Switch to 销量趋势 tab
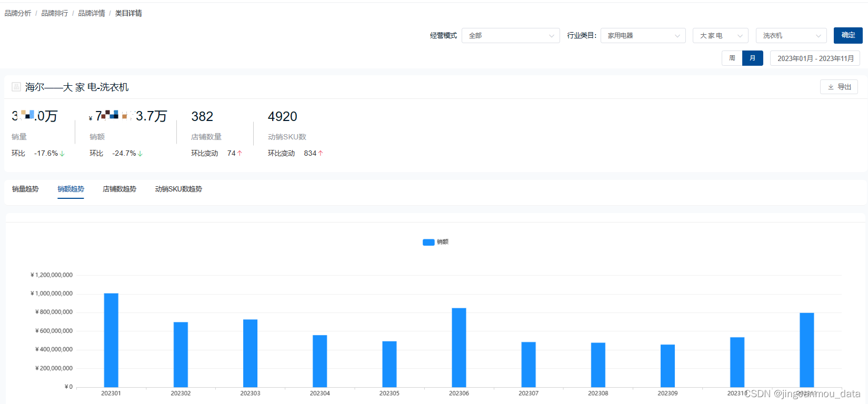 pyautogui.click(x=25, y=189)
